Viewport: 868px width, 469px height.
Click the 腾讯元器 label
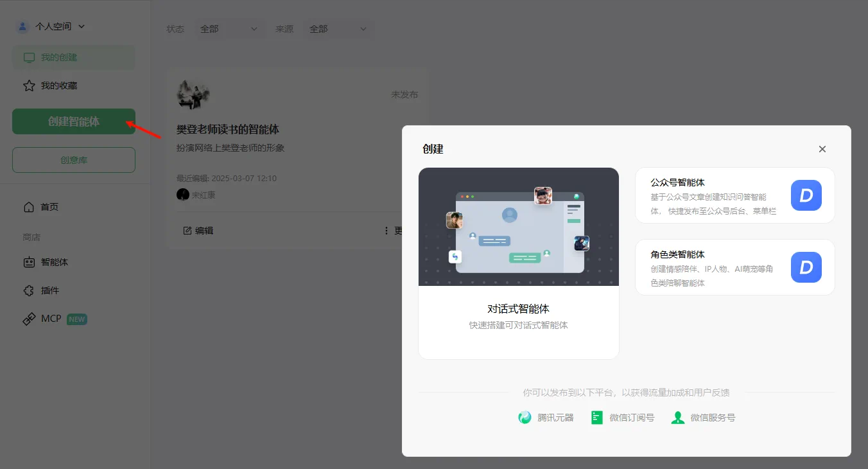[555, 418]
